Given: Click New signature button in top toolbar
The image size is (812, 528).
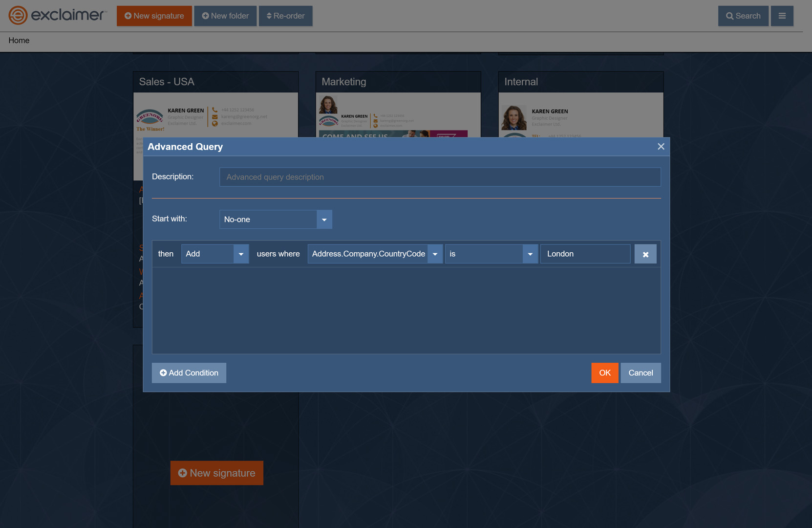Looking at the screenshot, I should coord(154,16).
